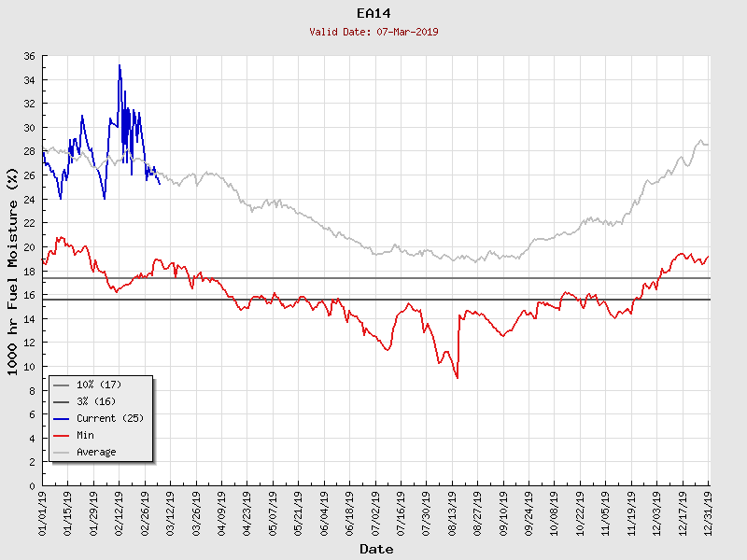The width and height of the screenshot is (747, 560).
Task: Click the red Min line swatch in legend
Action: [62, 435]
